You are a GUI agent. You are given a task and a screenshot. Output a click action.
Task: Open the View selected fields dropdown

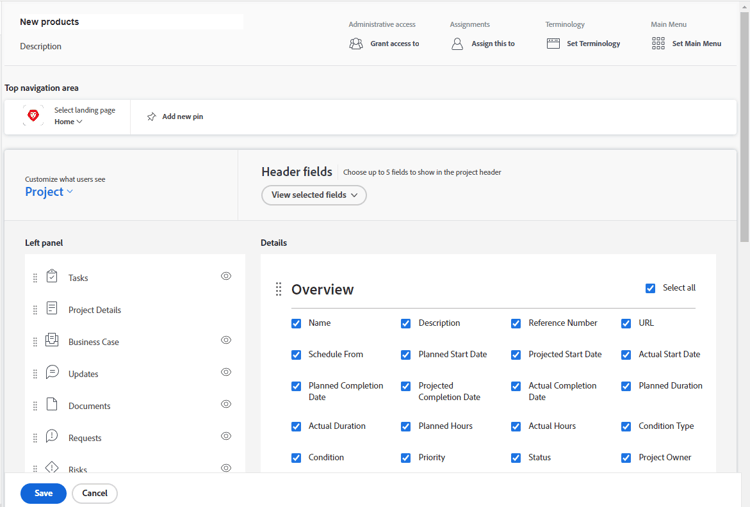point(314,195)
